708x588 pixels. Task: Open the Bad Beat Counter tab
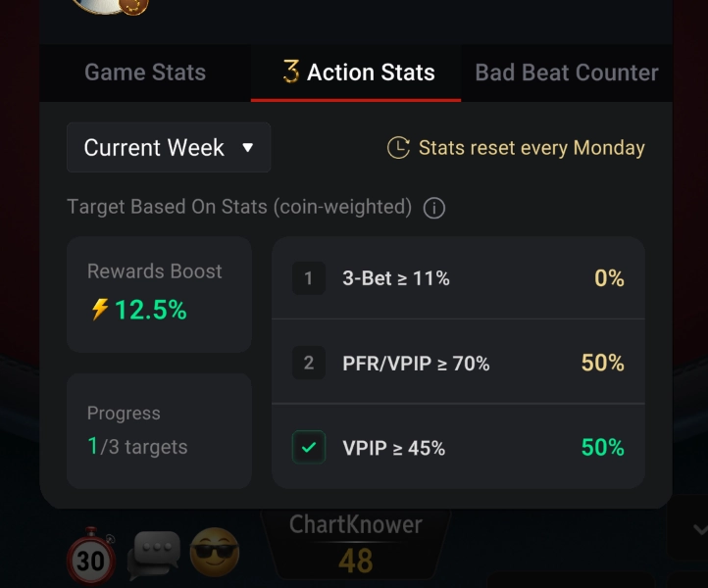[567, 73]
